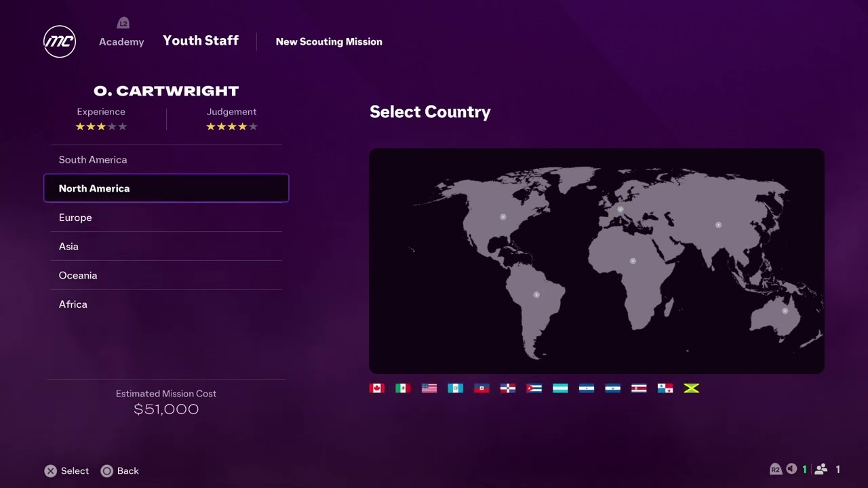Click the circle Back button icon
Image resolution: width=868 pixels, height=488 pixels.
pyautogui.click(x=107, y=471)
